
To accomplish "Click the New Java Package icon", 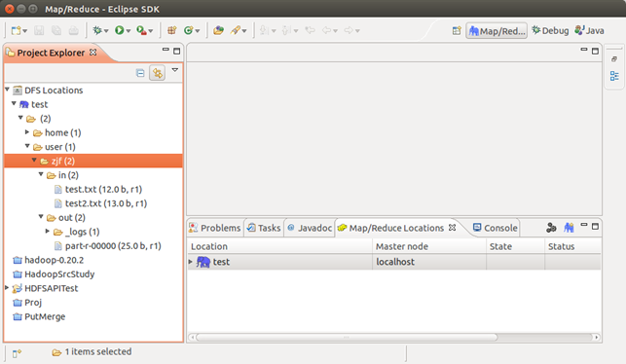I will tap(171, 30).
